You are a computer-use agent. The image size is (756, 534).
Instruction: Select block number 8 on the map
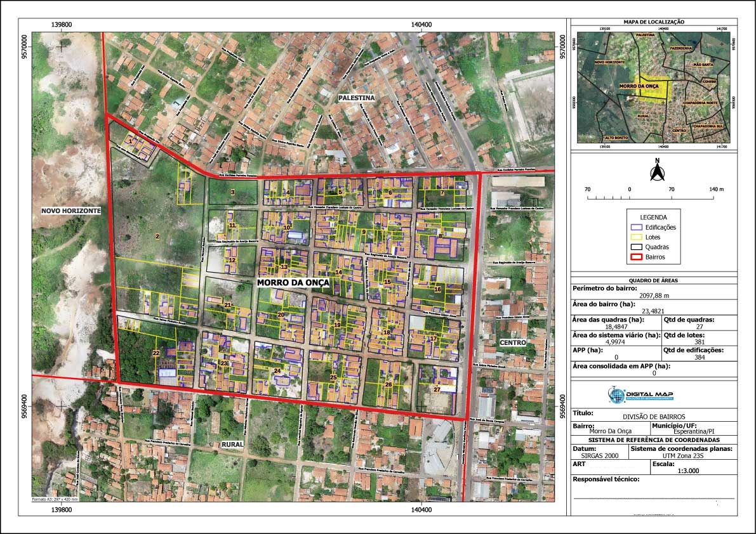click(x=440, y=236)
